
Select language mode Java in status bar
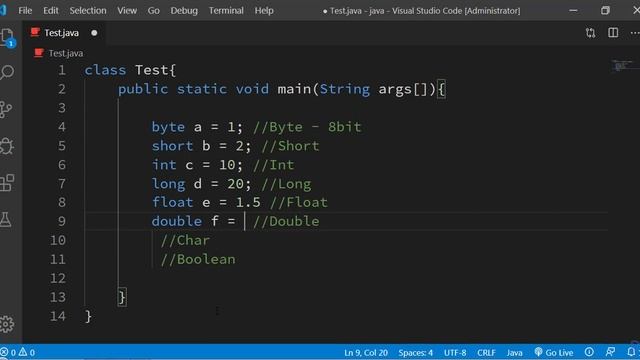coord(514,352)
